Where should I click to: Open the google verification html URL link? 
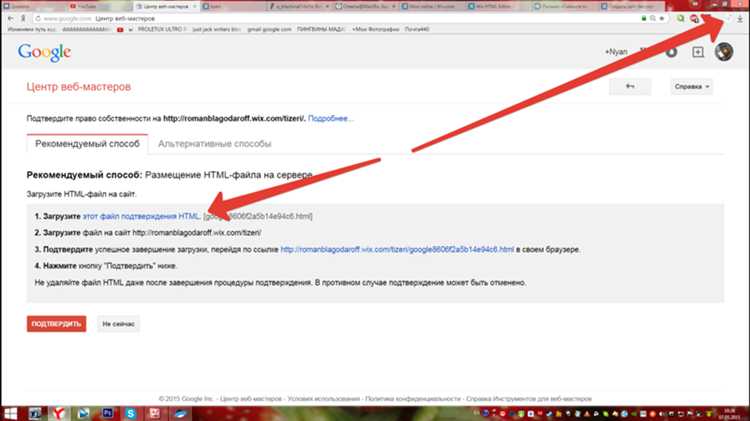pyautogui.click(x=397, y=249)
